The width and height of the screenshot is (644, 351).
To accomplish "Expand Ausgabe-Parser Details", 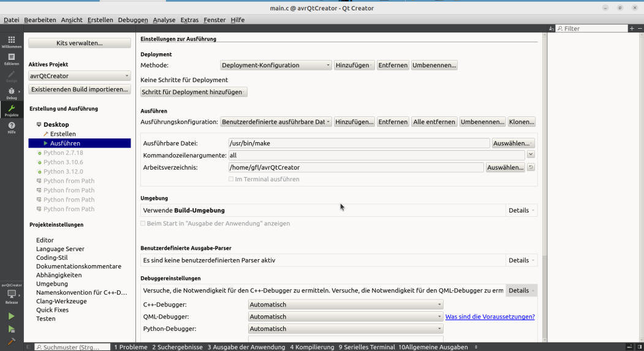I will 521,260.
